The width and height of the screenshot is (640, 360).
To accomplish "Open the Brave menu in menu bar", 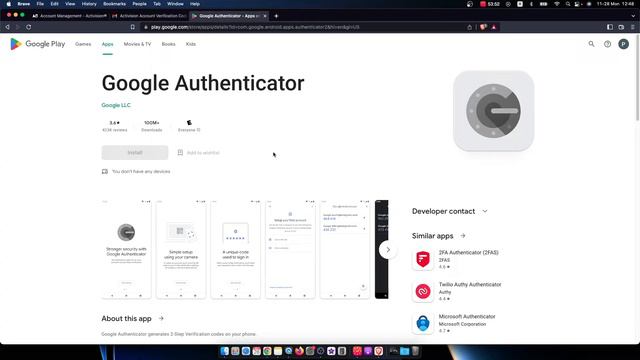I will [24, 4].
